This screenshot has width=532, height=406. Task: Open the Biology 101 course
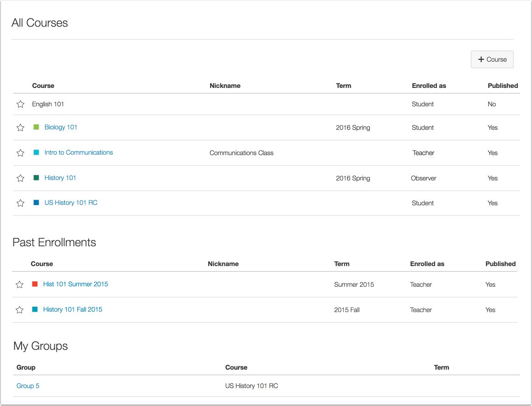point(61,128)
